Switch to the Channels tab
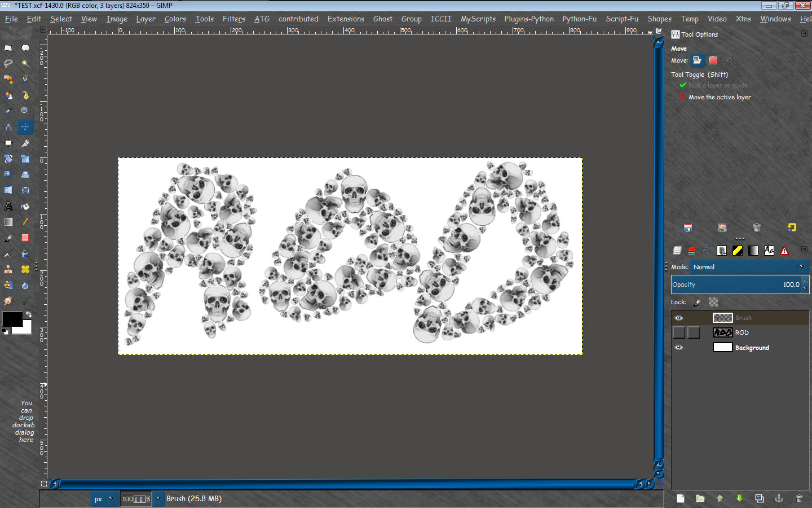 (x=692, y=251)
